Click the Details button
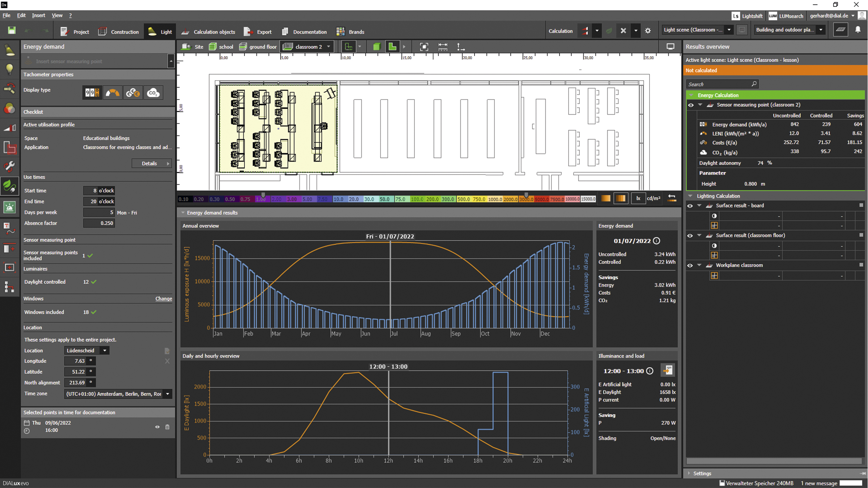Viewport: 868px width, 488px height. [x=152, y=163]
